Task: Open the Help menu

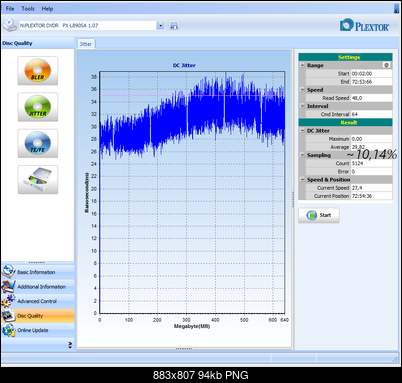Action: pos(47,9)
